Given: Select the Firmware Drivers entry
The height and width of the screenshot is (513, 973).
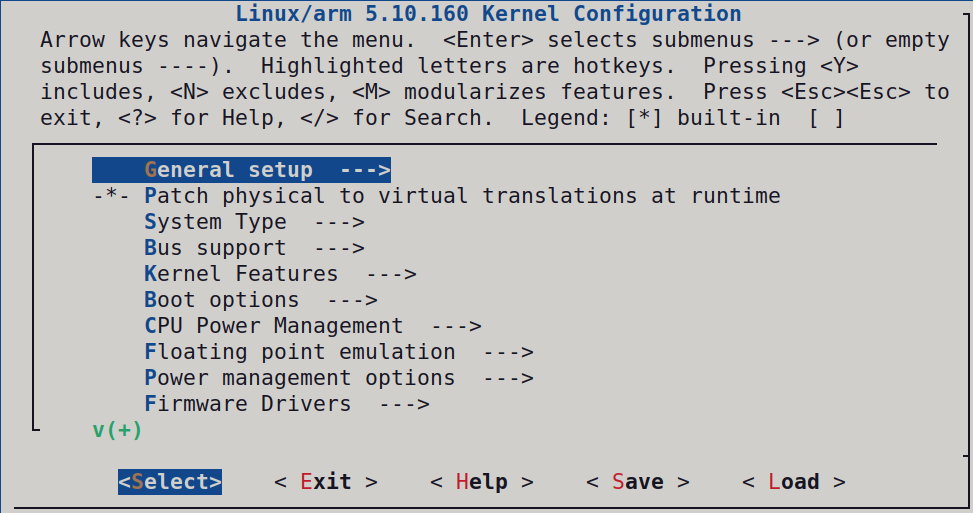Looking at the screenshot, I should click(247, 404).
